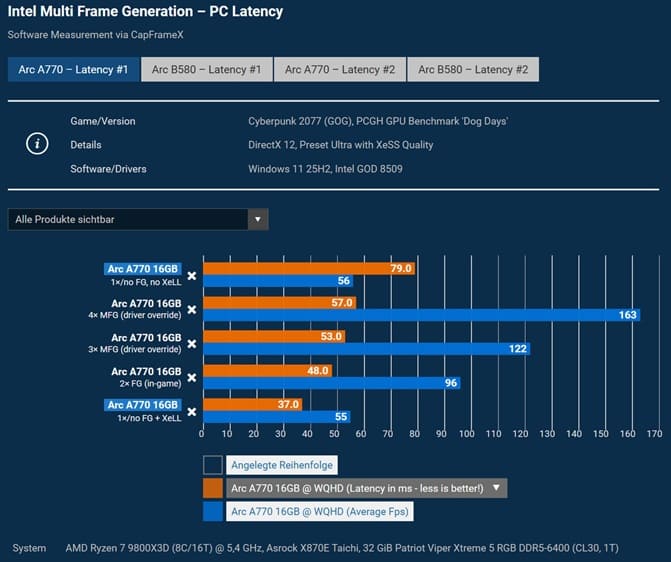Open the Arc A770 – Latency #2 tab
Viewport: 671px width, 562px height.
pyautogui.click(x=339, y=69)
